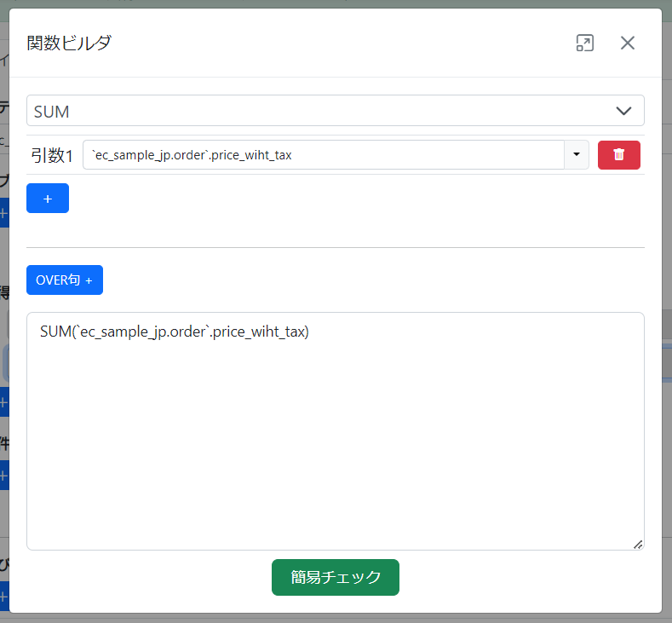Viewport: 672px width, 623px height.
Task: Close the 関数ビルダ dialog with the X
Action: coord(628,43)
